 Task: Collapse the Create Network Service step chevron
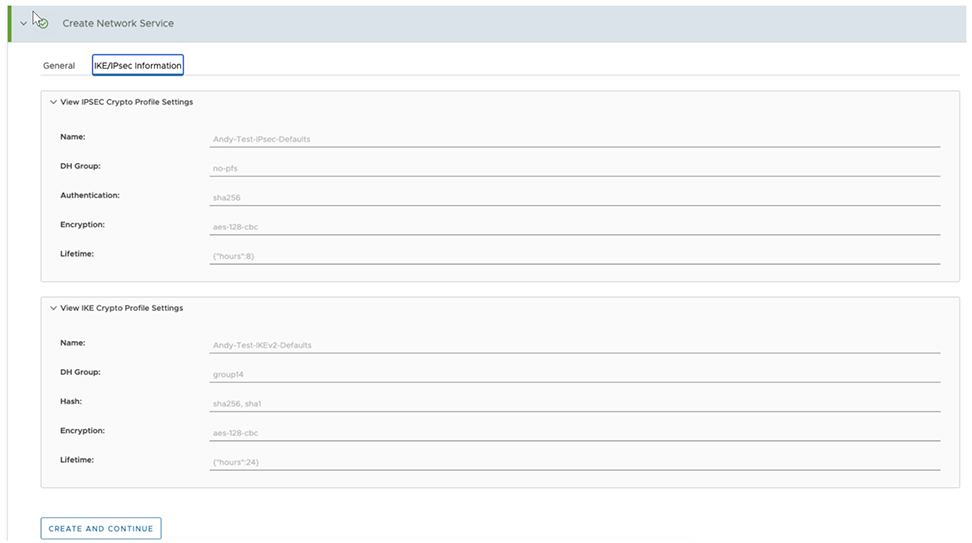pyautogui.click(x=24, y=23)
